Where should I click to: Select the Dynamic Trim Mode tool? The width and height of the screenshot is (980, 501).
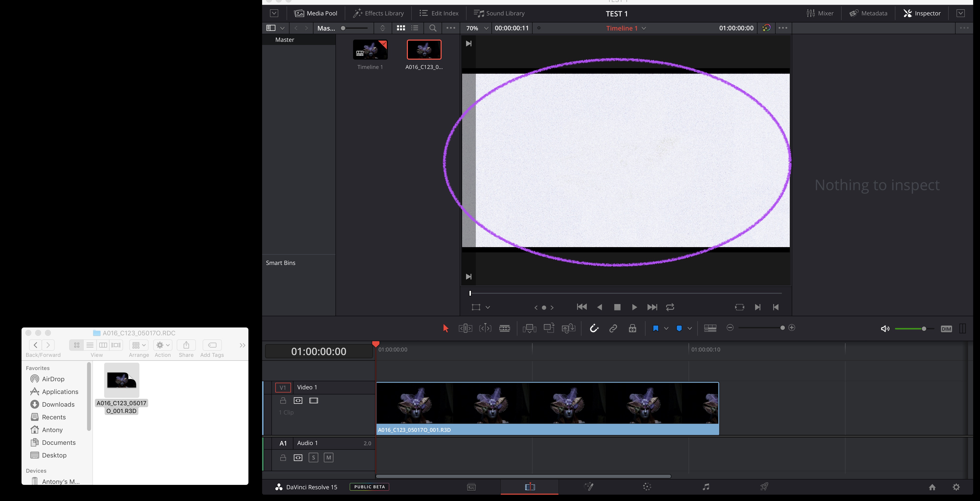[x=485, y=328]
